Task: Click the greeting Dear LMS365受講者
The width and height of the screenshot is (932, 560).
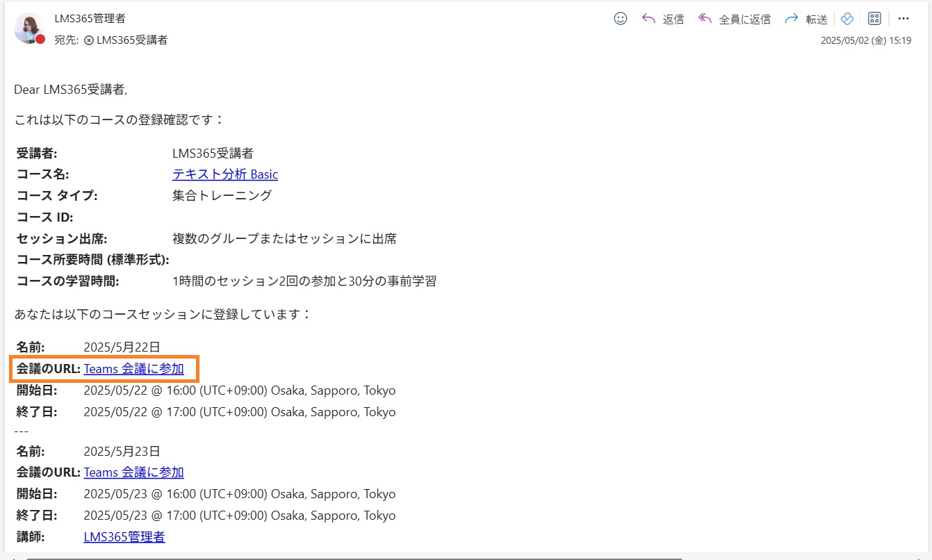Action: [70, 90]
